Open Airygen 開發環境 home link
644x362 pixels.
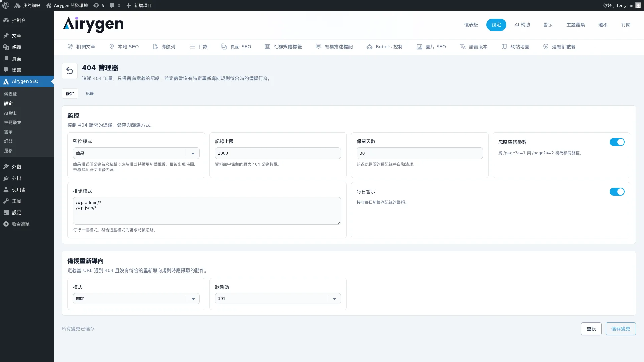pos(67,5)
